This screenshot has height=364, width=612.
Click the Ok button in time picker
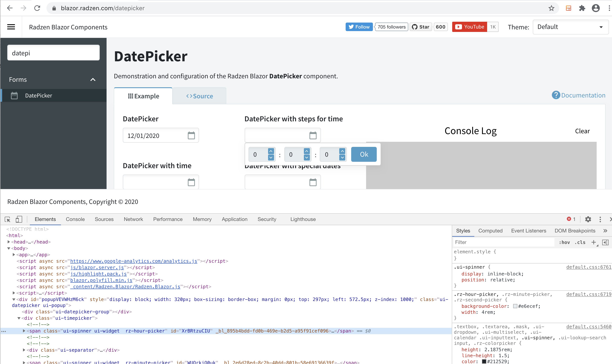pyautogui.click(x=364, y=154)
